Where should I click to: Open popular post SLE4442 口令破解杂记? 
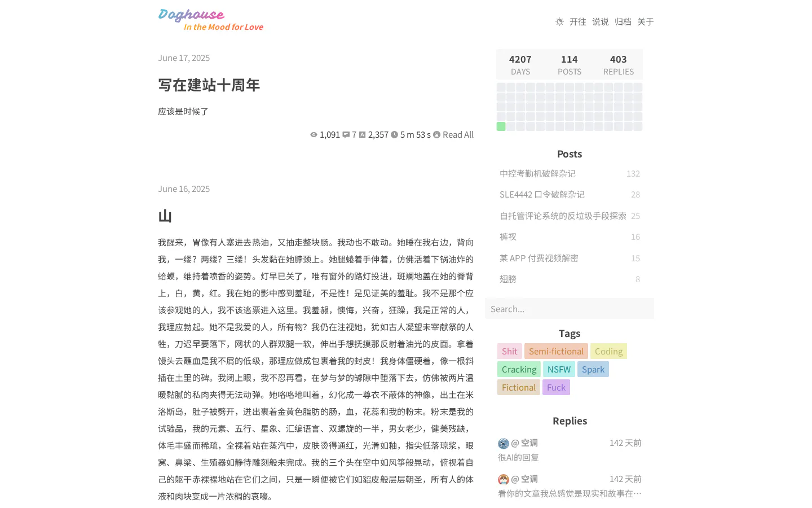tap(542, 195)
